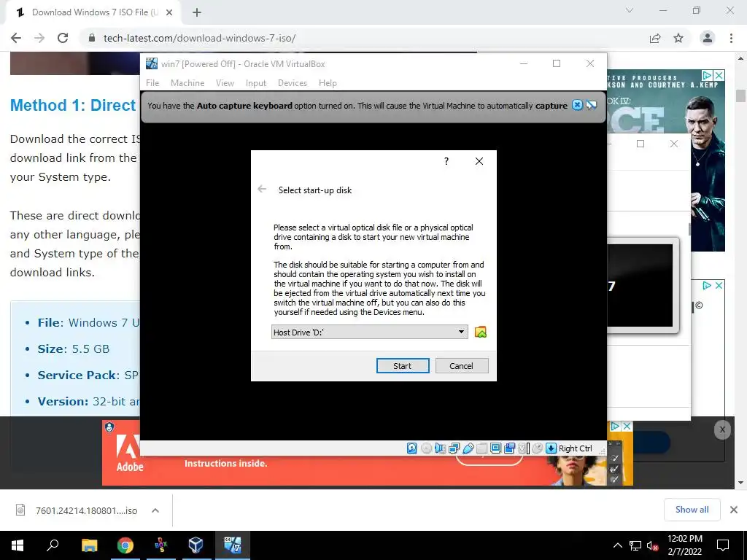Click the hard disk activity icon in VirtualBox status bar
The height and width of the screenshot is (560, 747).
pyautogui.click(x=412, y=448)
